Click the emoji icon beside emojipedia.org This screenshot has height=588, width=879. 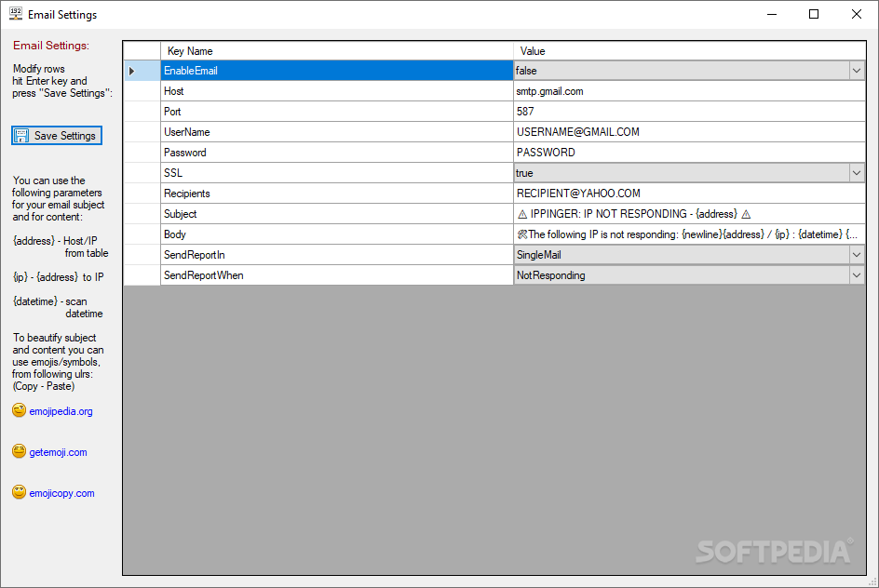click(19, 410)
